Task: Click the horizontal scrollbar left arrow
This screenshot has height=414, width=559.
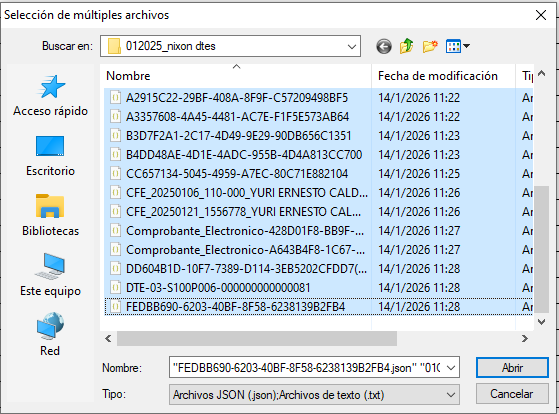Action: point(108,338)
